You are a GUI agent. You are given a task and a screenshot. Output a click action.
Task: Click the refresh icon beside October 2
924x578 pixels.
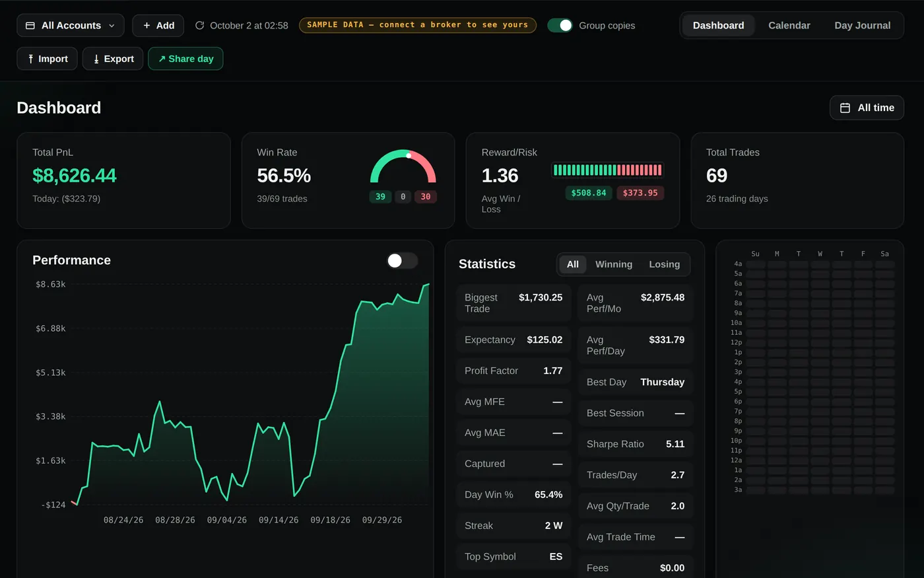point(199,26)
